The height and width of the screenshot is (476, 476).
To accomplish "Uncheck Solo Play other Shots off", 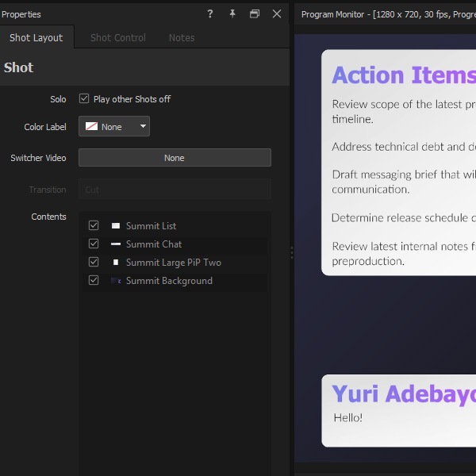I will (84, 98).
